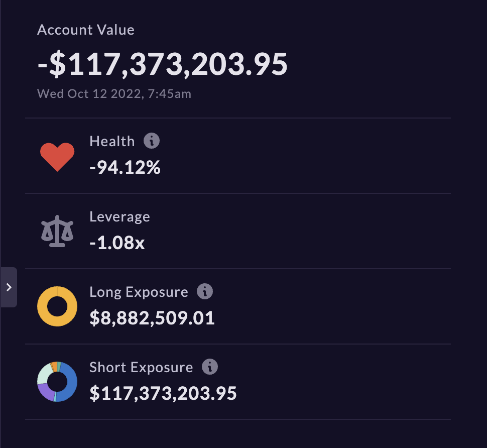Screen dimensions: 487x448
Task: Click the yellow Long Exposure donut chart
Action: tap(57, 306)
